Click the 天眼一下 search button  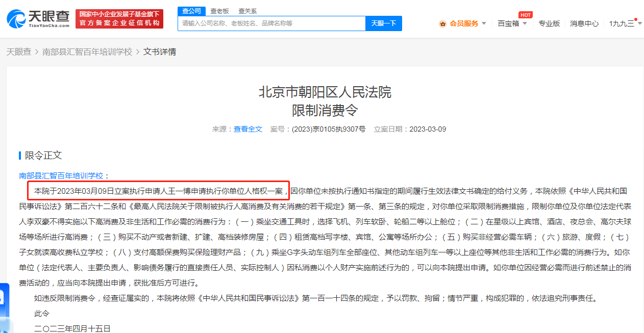click(x=383, y=23)
